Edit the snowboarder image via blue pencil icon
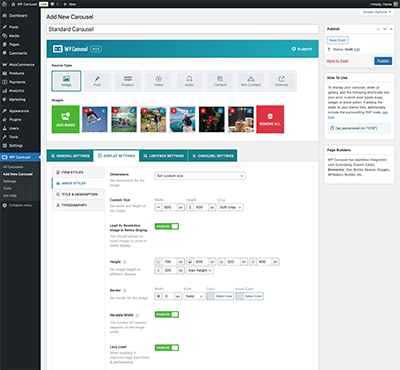This screenshot has width=400, height=370. pos(103,110)
